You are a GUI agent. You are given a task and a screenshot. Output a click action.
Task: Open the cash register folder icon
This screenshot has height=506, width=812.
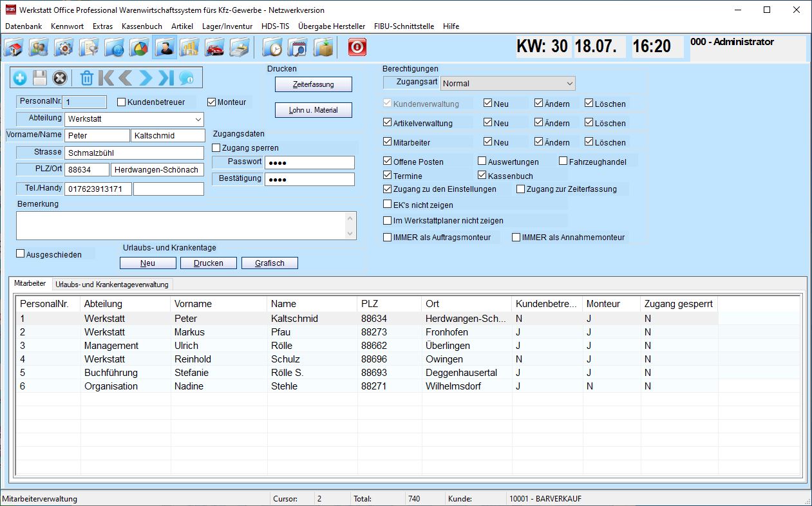[x=240, y=48]
